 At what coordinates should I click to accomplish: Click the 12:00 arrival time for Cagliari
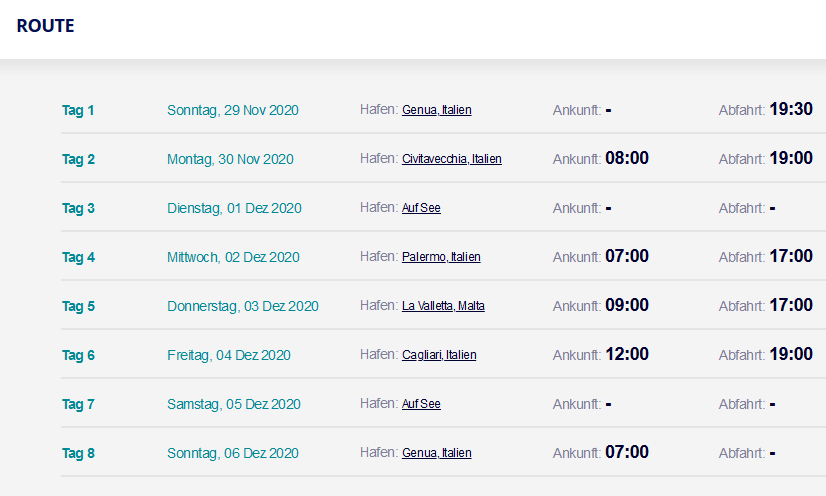tap(627, 354)
